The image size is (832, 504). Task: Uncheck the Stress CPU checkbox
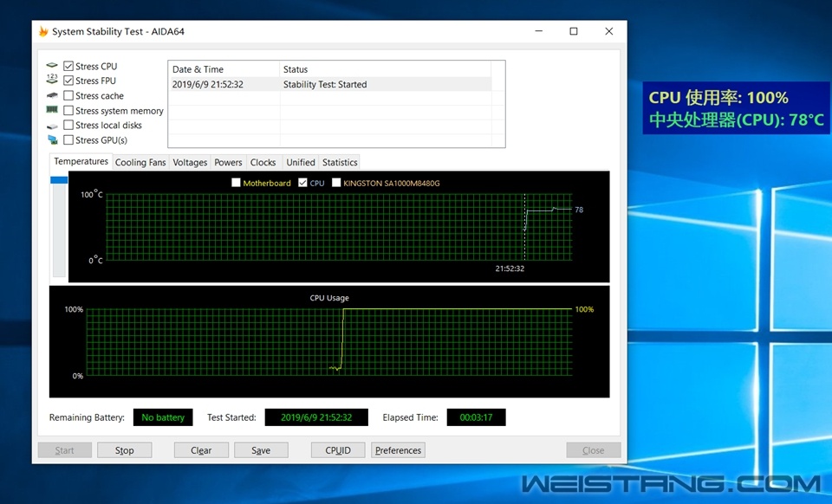(x=68, y=66)
